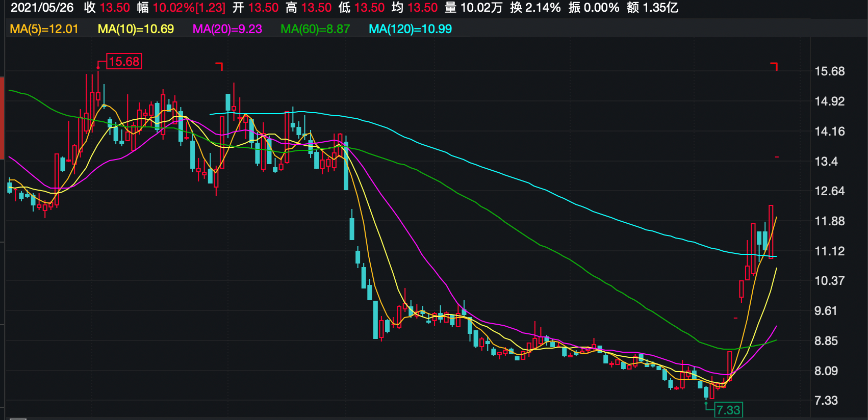Select the MA(10)=10.69 moving average label

(x=136, y=29)
